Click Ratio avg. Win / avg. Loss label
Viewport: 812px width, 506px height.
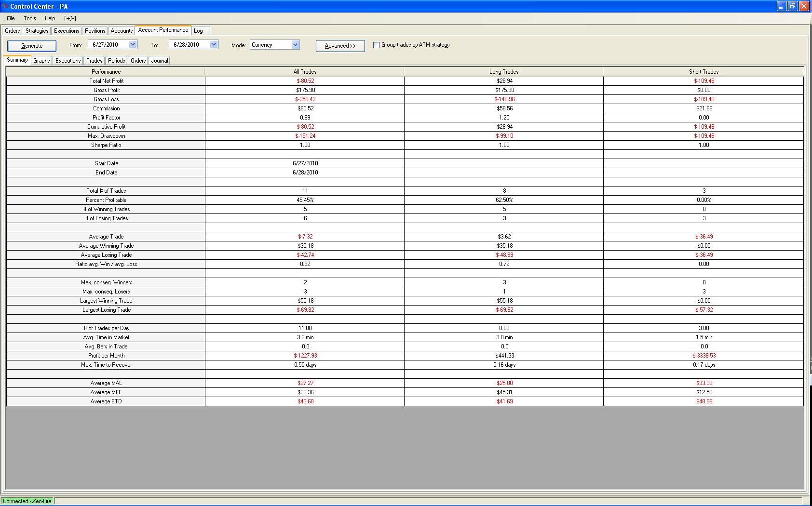[x=106, y=264]
